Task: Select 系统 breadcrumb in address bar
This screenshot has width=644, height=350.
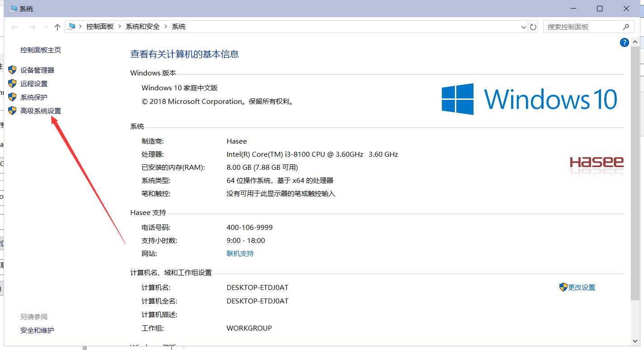Action: tap(179, 27)
